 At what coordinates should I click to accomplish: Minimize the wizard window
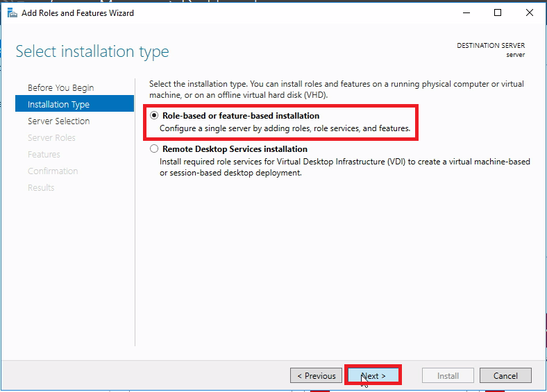(x=465, y=12)
